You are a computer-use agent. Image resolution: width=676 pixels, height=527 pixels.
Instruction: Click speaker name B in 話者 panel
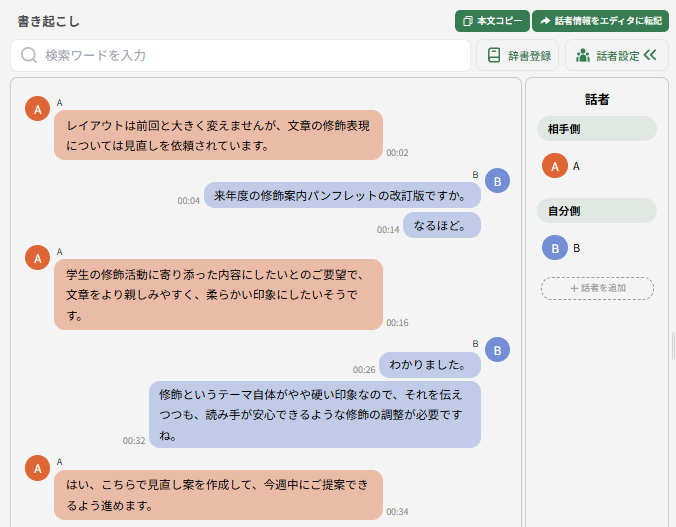pyautogui.click(x=576, y=248)
